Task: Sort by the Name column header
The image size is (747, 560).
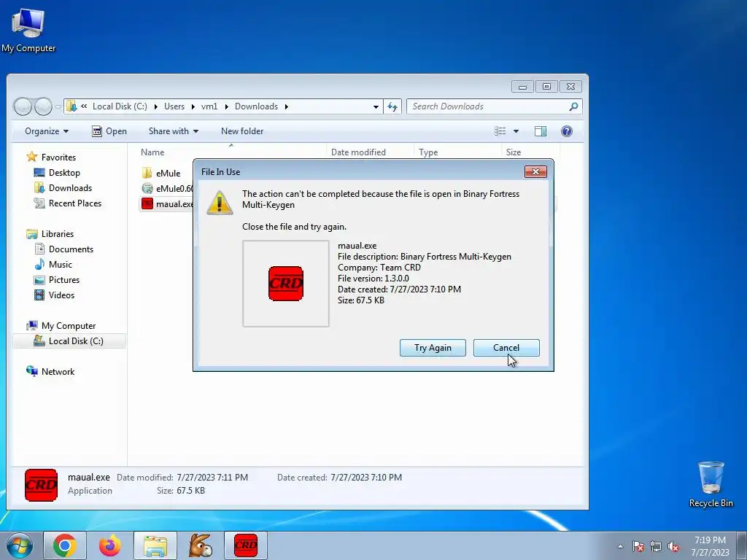Action: pos(152,152)
